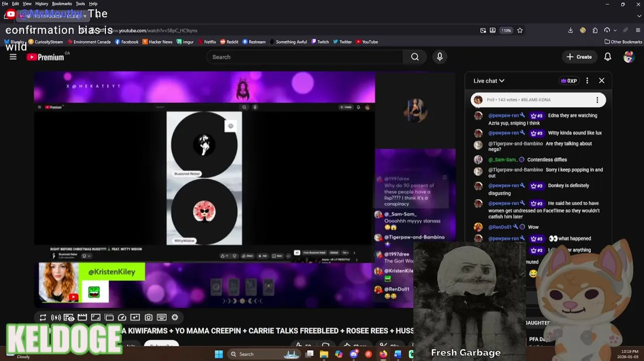This screenshot has width=644, height=361.
Task: Open the Windows Start button
Action: pos(219,354)
